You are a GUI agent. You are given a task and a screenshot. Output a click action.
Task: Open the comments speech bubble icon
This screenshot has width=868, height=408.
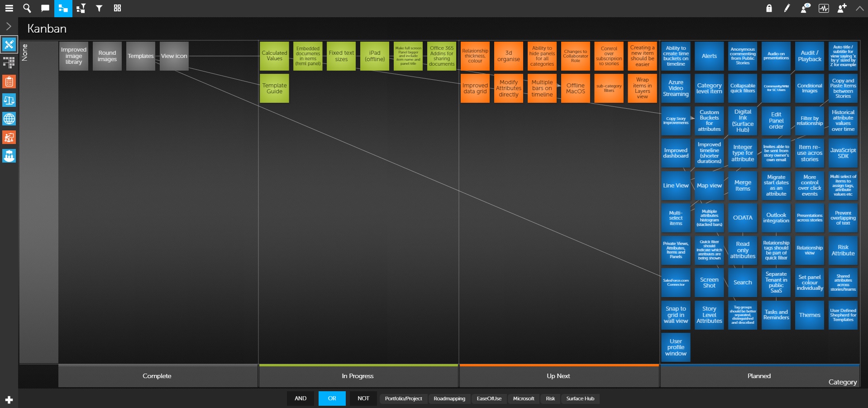click(45, 8)
